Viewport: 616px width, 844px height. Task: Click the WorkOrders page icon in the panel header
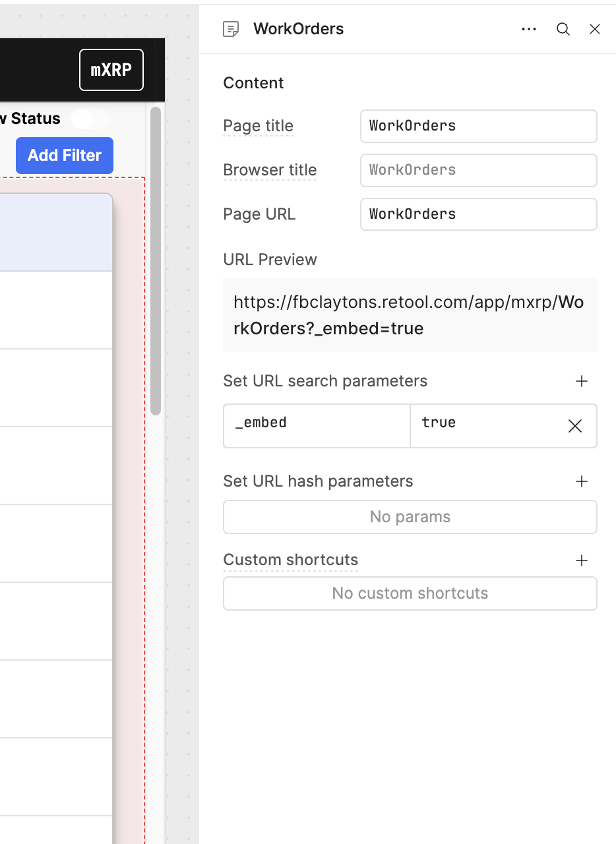point(231,29)
